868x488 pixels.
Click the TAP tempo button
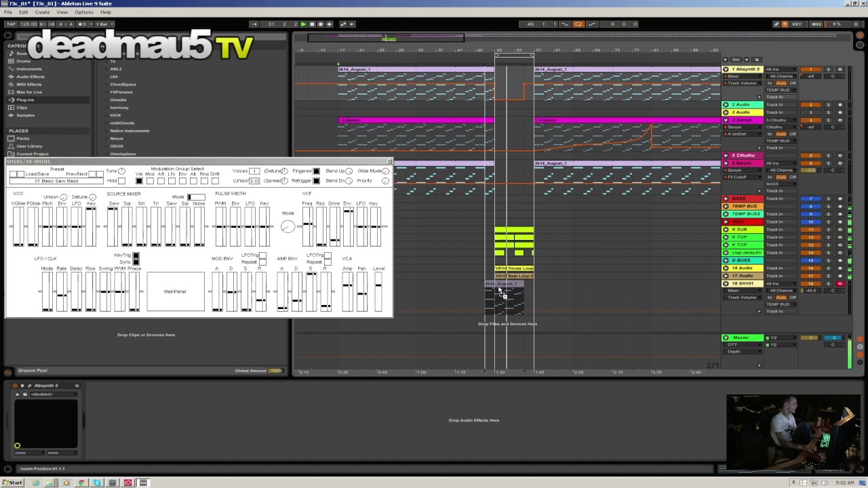click(x=11, y=24)
